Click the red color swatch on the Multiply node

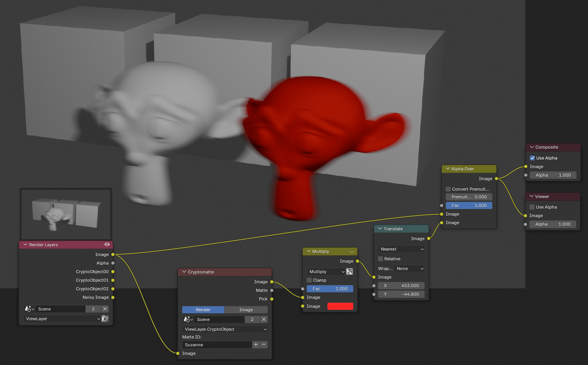pyautogui.click(x=340, y=306)
